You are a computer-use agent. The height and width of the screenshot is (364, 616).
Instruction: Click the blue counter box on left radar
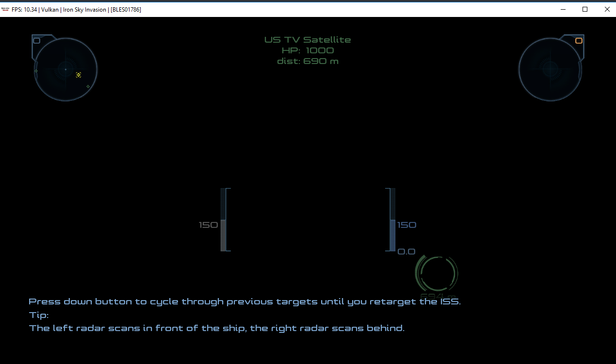[36, 41]
